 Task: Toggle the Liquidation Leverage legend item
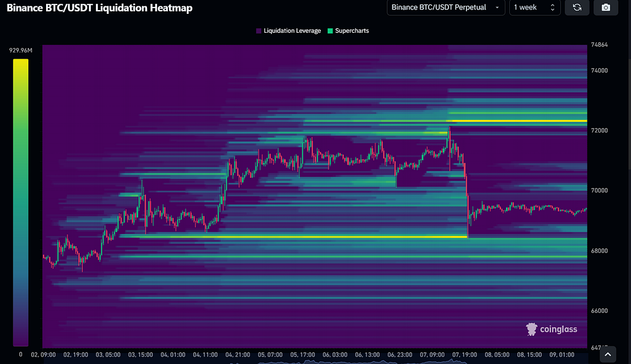[288, 30]
